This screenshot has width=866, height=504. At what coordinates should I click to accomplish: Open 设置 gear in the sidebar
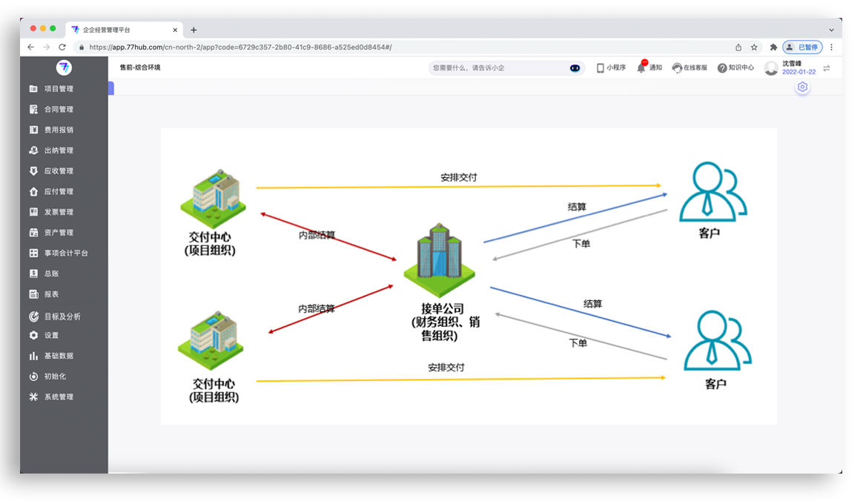33,335
